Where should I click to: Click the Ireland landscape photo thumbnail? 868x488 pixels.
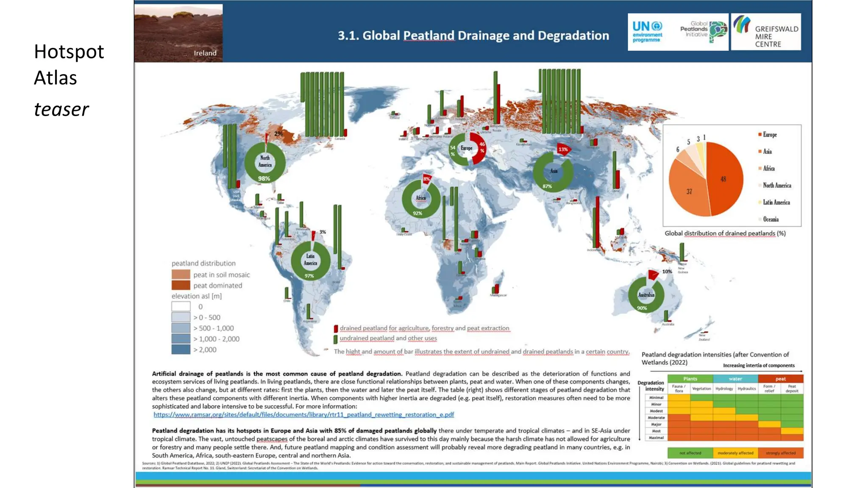click(x=178, y=33)
